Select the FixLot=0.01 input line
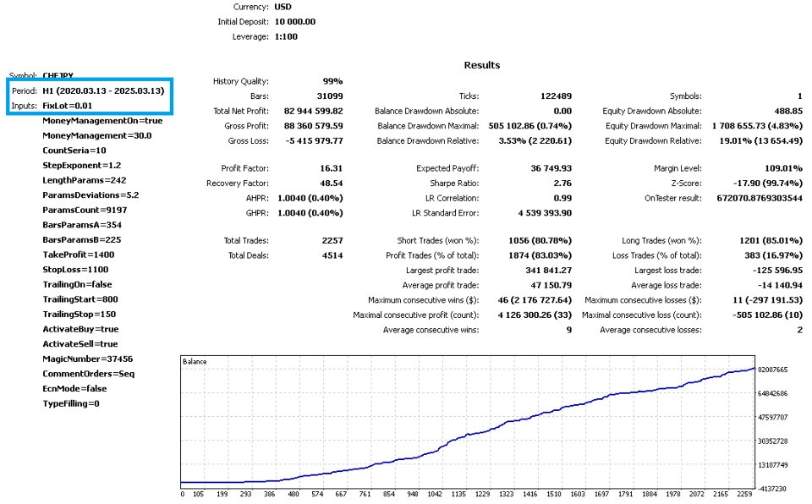The image size is (812, 504). tap(68, 106)
